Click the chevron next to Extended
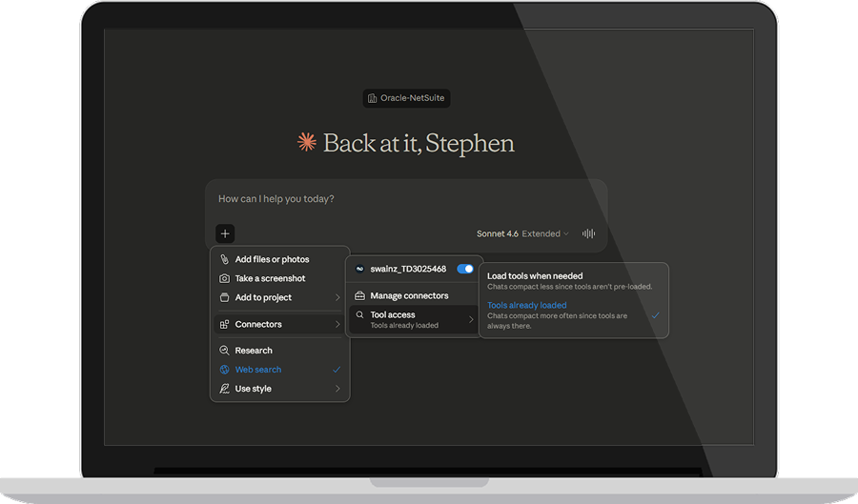The width and height of the screenshot is (858, 504). pos(566,234)
